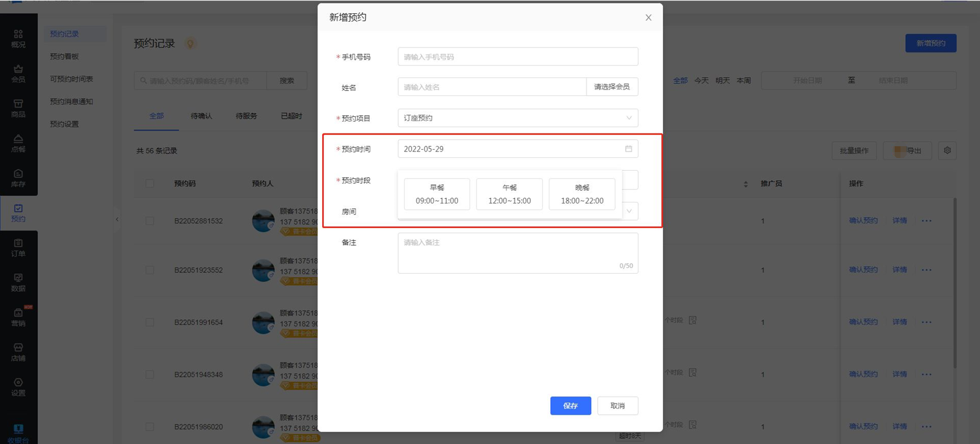Open 预约设置 in the submenu

[x=64, y=124]
